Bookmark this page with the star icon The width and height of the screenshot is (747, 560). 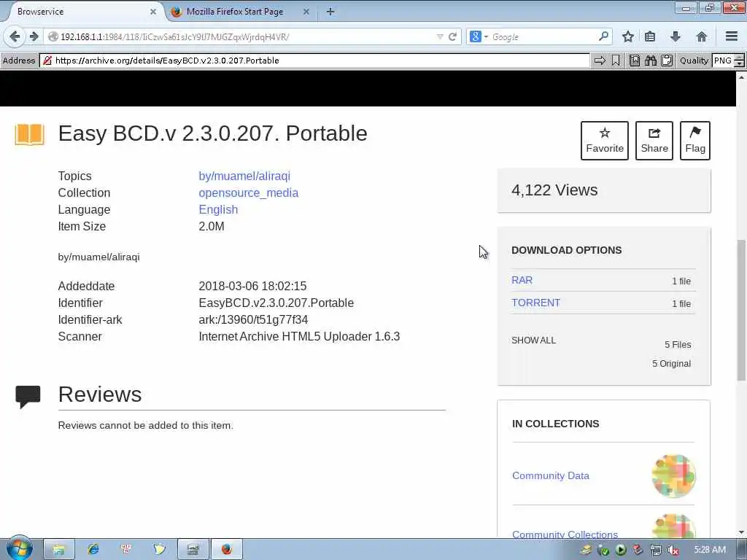point(628,36)
